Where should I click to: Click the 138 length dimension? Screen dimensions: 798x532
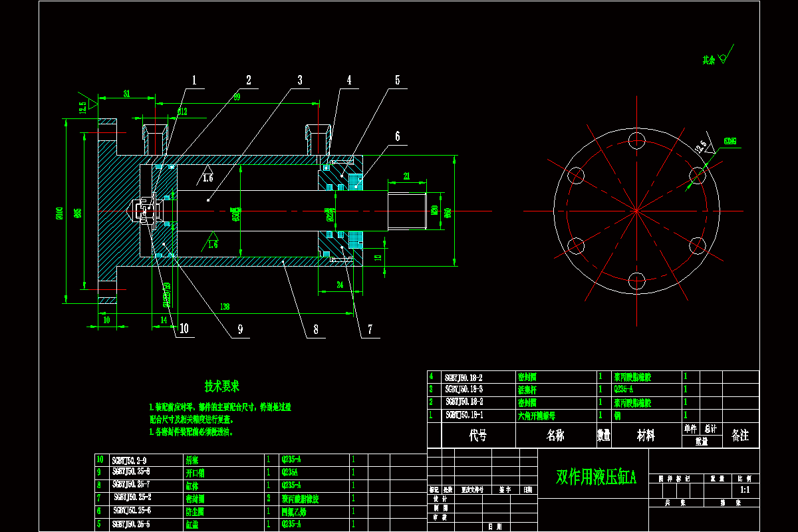tap(225, 307)
